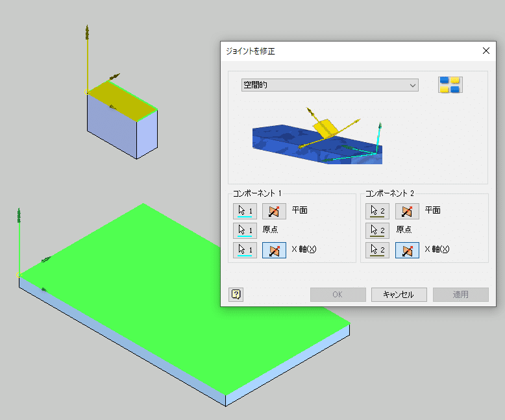Select the yellow top face of the small box
Screen dimensions: 505x420
pos(122,101)
